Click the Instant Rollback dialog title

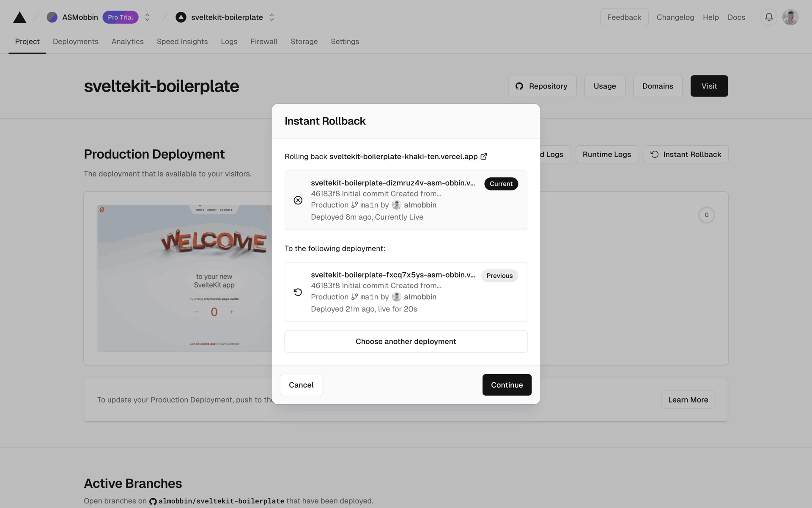tap(325, 121)
